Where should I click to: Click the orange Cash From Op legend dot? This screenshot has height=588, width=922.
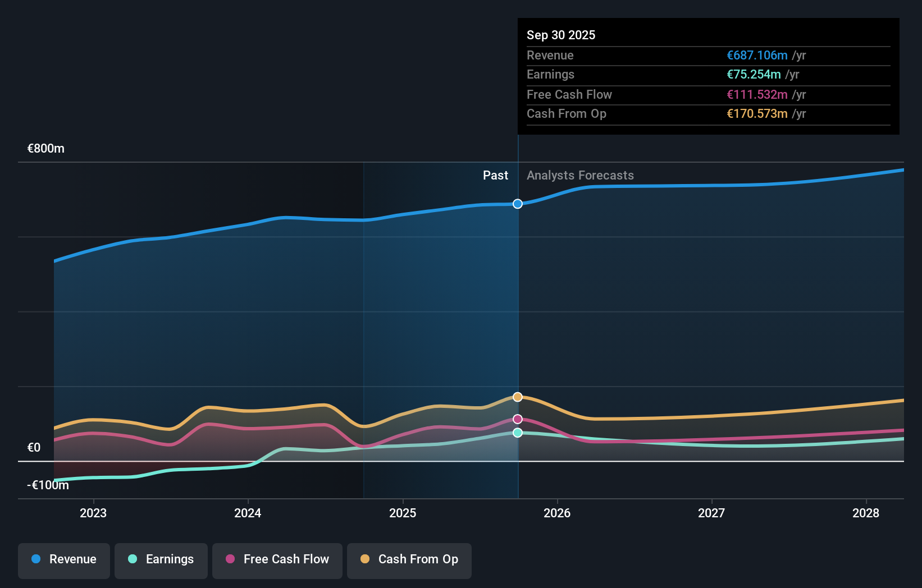366,559
